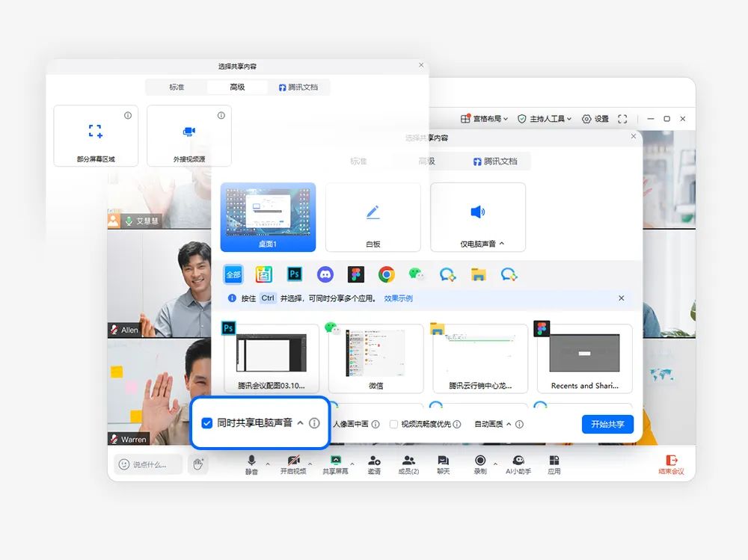The height and width of the screenshot is (560, 748).
Task: Click info icon next to 视频流畅度优先
Action: pyautogui.click(x=457, y=424)
